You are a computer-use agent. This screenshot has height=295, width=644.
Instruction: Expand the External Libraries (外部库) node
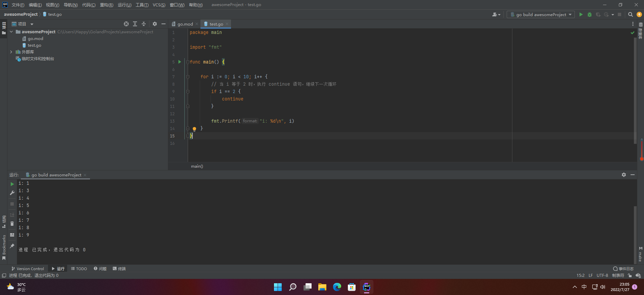(x=11, y=52)
